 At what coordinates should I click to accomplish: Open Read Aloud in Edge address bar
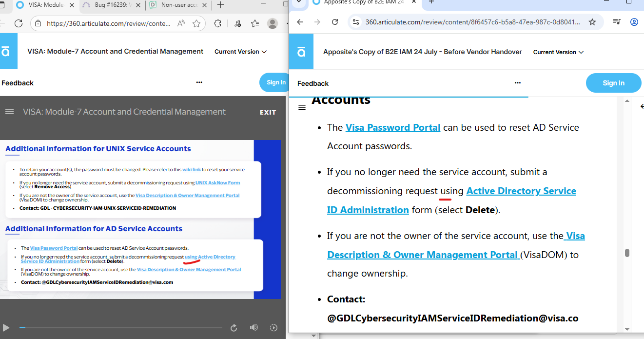[x=181, y=23]
